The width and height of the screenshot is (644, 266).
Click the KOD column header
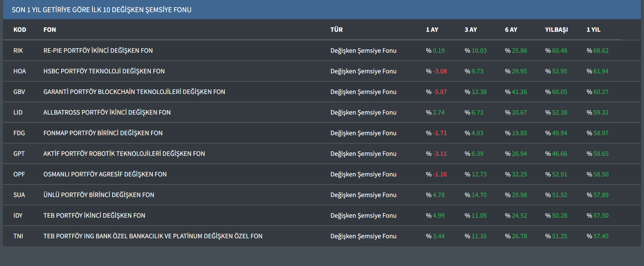click(20, 30)
